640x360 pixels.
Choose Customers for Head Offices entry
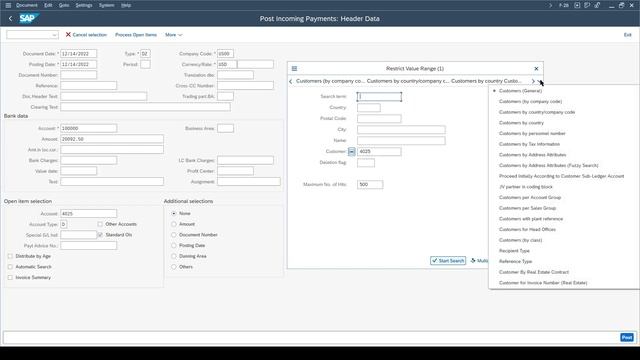click(x=527, y=229)
